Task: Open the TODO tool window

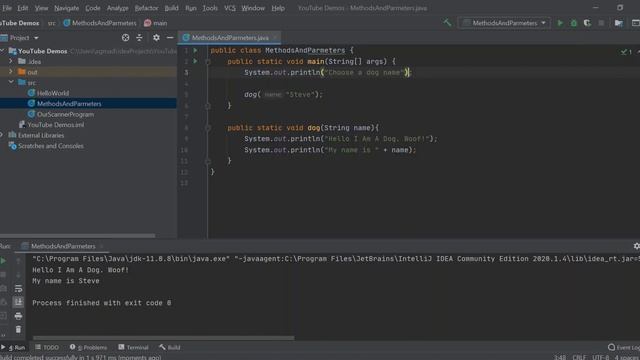Action: 47,347
